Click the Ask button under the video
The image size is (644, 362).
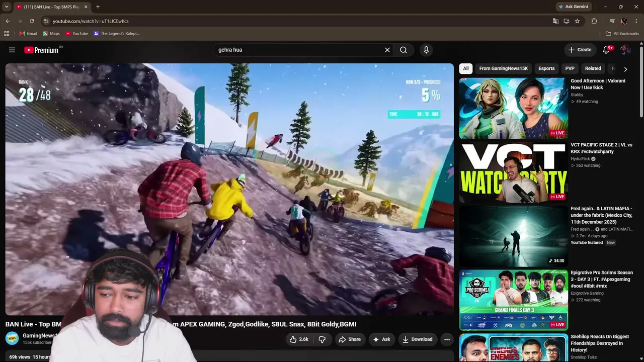(x=381, y=339)
